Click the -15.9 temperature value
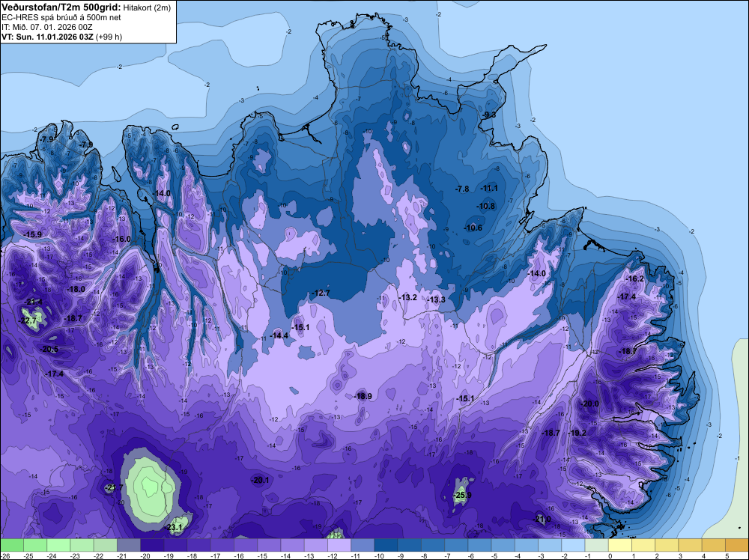This screenshot has height=560, width=749. tap(33, 234)
